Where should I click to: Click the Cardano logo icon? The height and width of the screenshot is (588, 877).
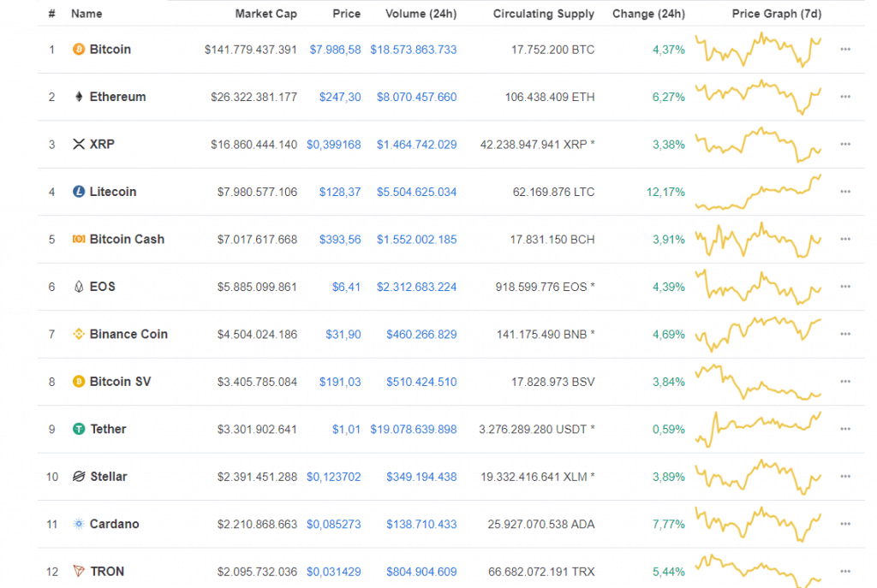click(79, 525)
